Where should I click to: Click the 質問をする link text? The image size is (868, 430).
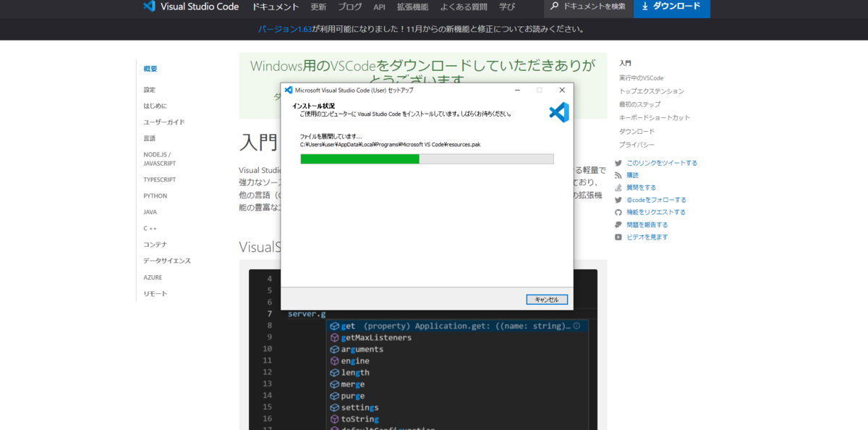642,187
